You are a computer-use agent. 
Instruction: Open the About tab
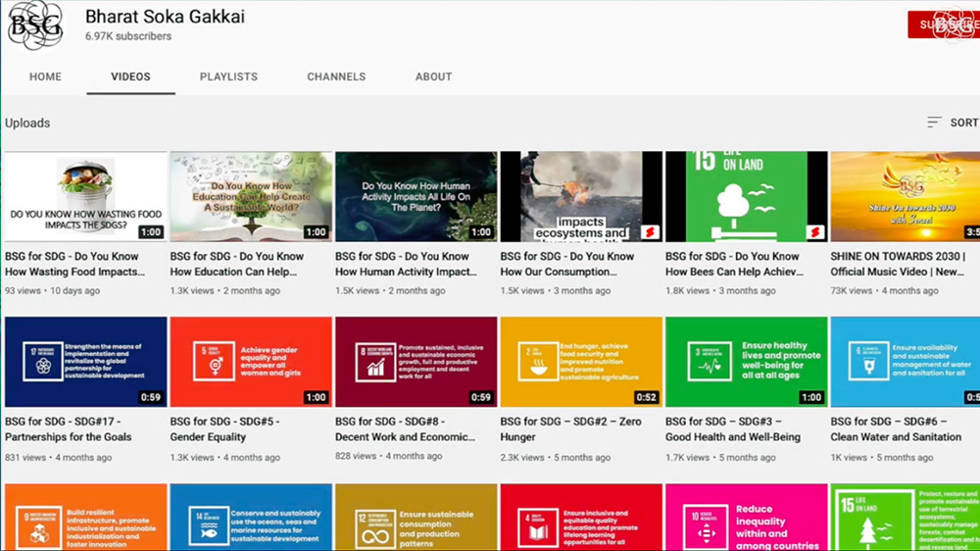click(x=434, y=76)
